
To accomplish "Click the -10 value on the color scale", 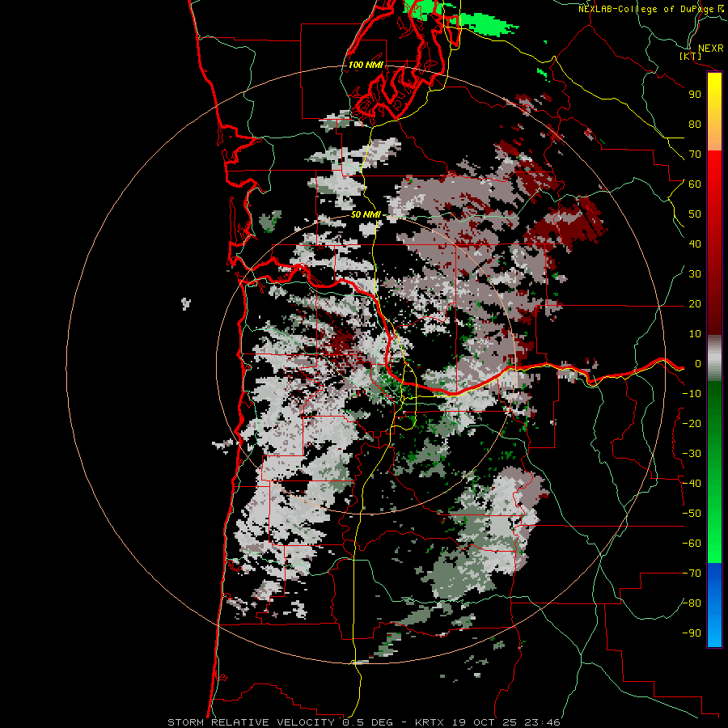I will click(x=692, y=394).
